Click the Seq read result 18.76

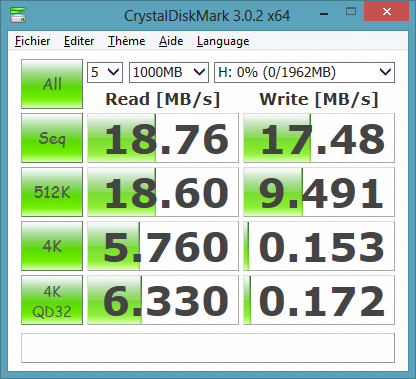(x=163, y=138)
